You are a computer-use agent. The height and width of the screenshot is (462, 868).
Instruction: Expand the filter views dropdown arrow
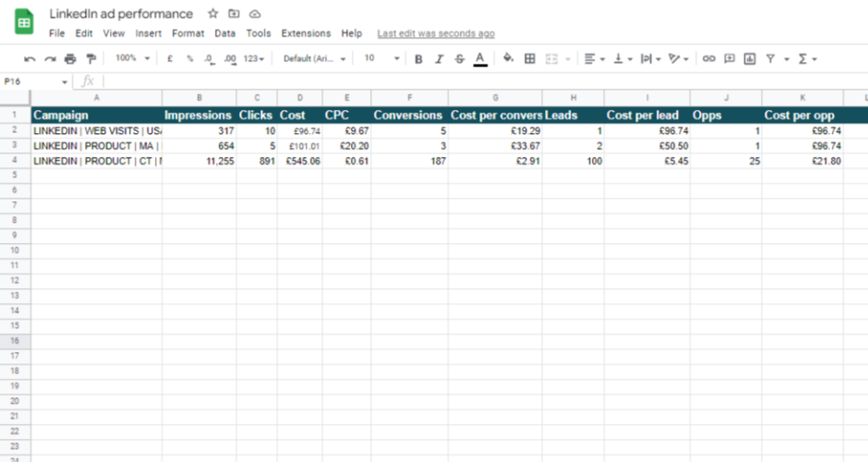(786, 59)
